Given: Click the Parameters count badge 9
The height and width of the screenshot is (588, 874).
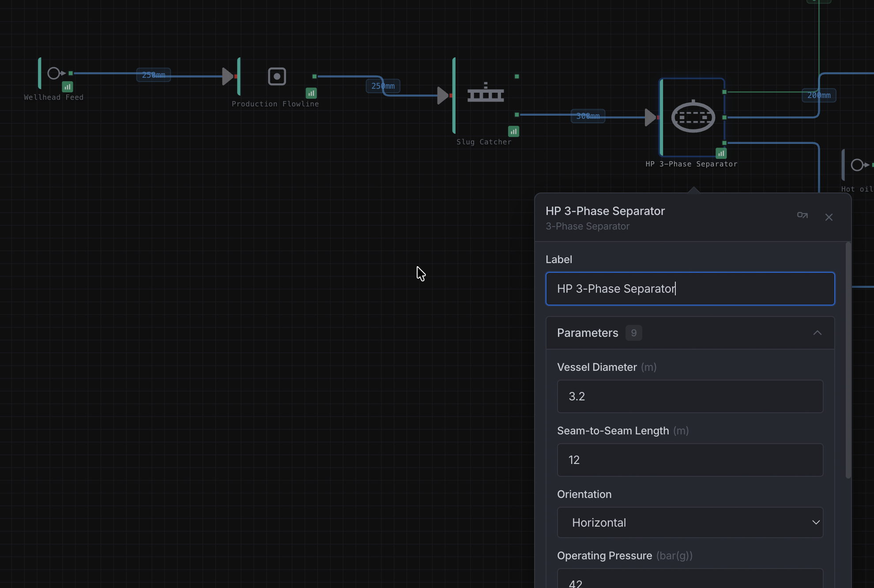Looking at the screenshot, I should click(633, 333).
